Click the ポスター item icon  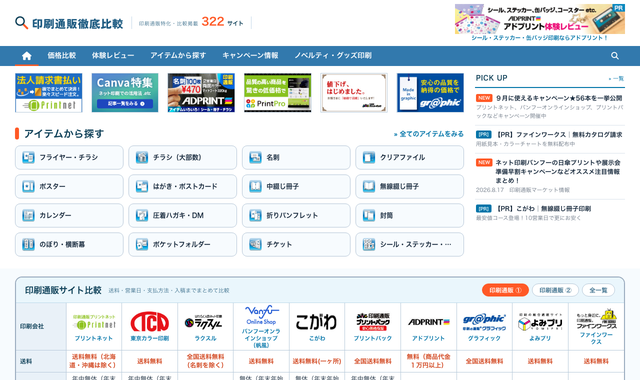[28, 187]
